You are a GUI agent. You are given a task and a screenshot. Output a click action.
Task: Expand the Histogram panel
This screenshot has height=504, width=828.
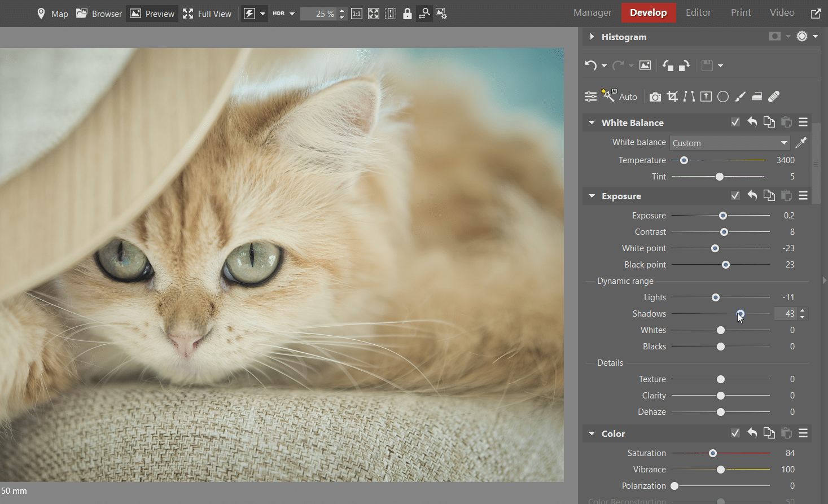click(592, 37)
